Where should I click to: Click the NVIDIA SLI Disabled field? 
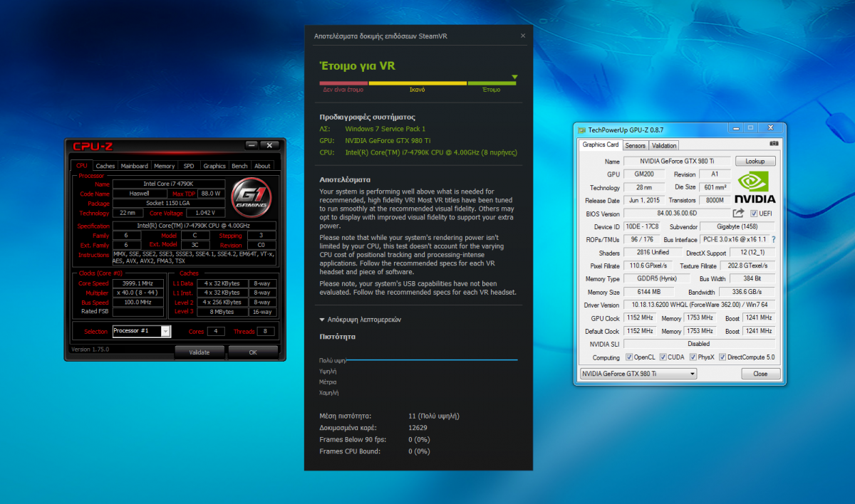pyautogui.click(x=699, y=344)
